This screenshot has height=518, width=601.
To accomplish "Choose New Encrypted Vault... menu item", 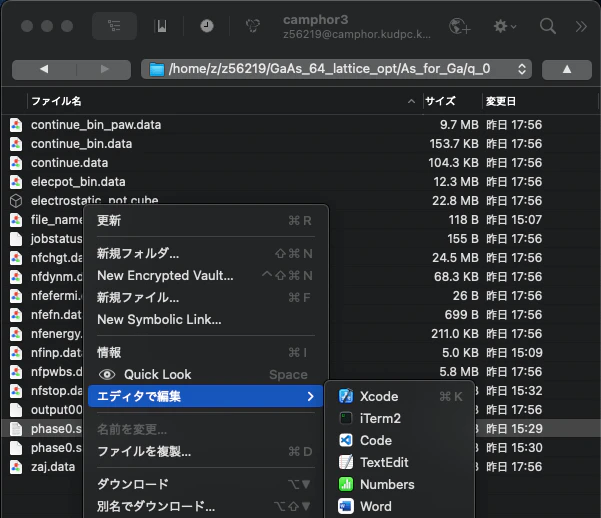I will pos(205,275).
